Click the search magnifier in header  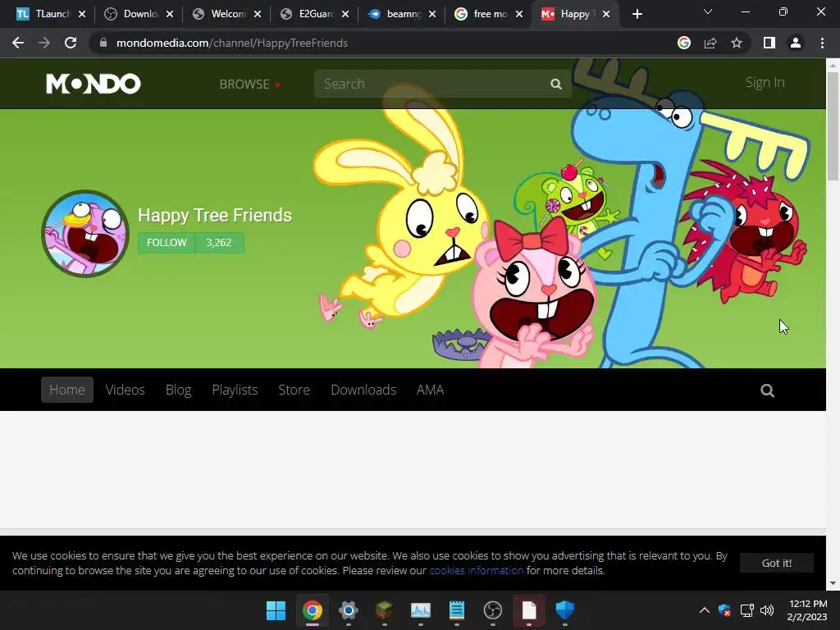pos(556,84)
